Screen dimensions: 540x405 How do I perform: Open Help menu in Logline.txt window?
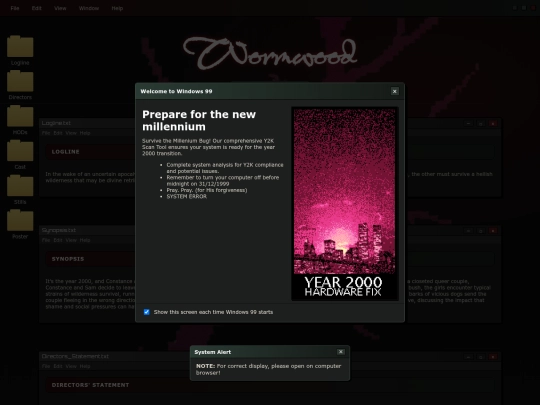85,133
